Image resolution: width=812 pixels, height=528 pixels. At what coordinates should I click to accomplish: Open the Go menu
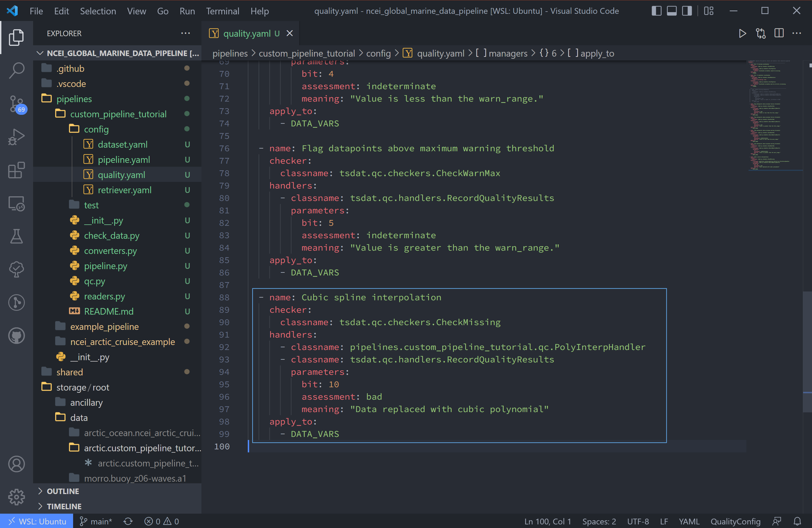pos(163,11)
